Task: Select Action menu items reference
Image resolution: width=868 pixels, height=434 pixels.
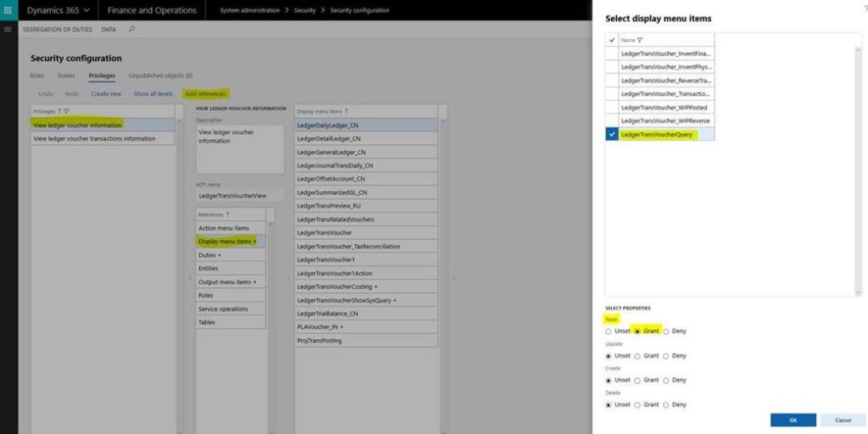Action: (231, 228)
